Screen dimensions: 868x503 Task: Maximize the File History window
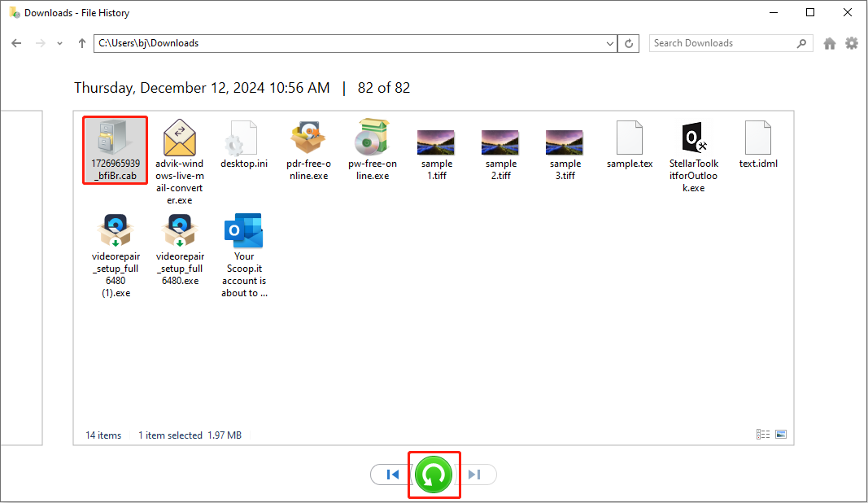[x=810, y=12]
